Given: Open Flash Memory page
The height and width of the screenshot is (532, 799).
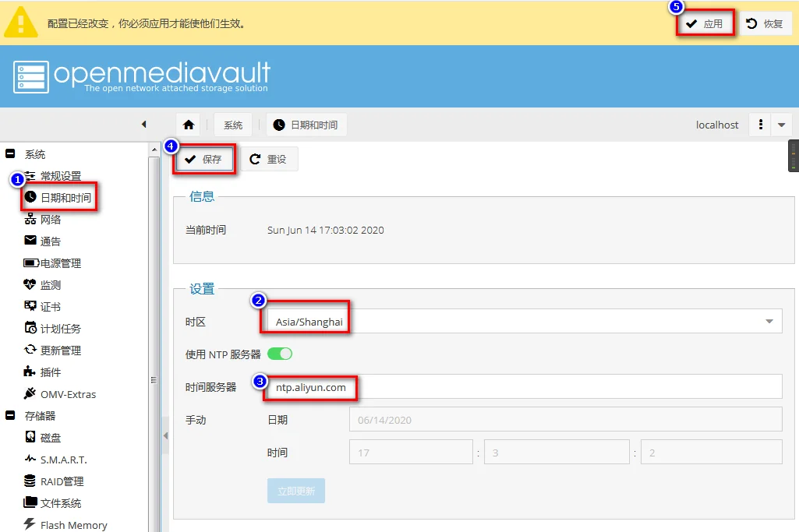Looking at the screenshot, I should click(65, 525).
